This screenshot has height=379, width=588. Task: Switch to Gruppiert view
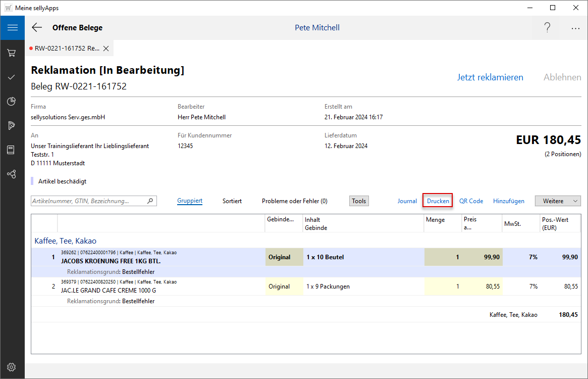point(190,201)
